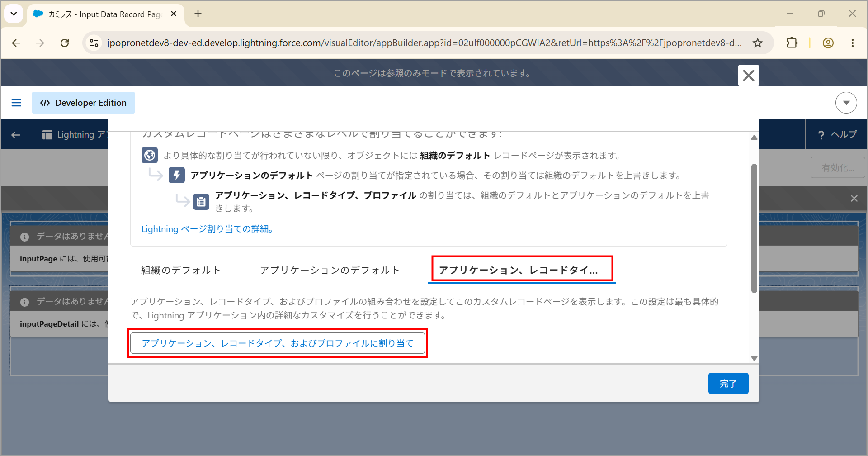Open Chrome three-dot menu
This screenshot has height=456, width=868.
point(853,43)
